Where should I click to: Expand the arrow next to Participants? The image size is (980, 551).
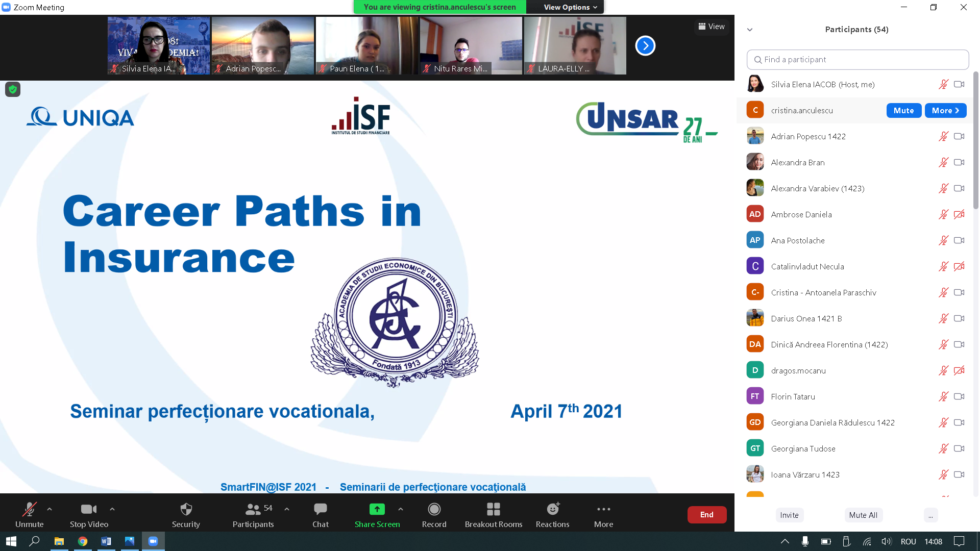(x=287, y=509)
